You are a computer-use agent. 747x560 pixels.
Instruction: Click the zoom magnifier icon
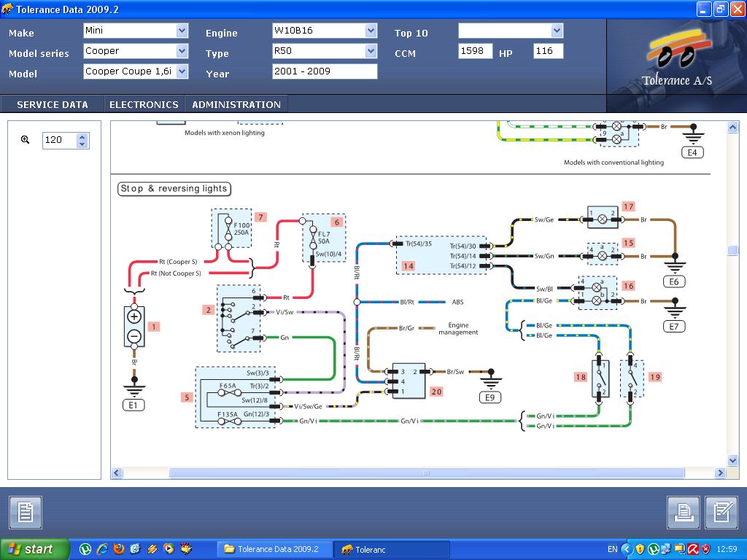(x=25, y=140)
